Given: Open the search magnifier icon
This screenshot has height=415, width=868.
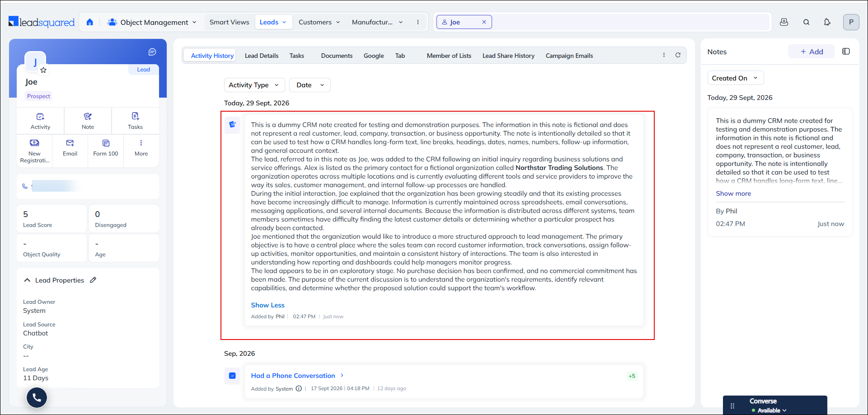Looking at the screenshot, I should pos(806,22).
